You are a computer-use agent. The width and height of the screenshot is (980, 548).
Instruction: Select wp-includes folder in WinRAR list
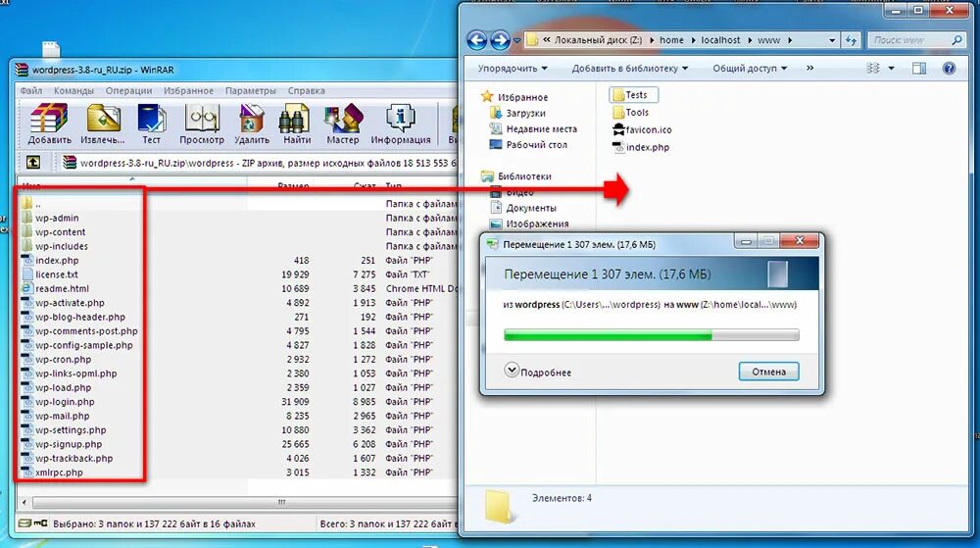(61, 246)
